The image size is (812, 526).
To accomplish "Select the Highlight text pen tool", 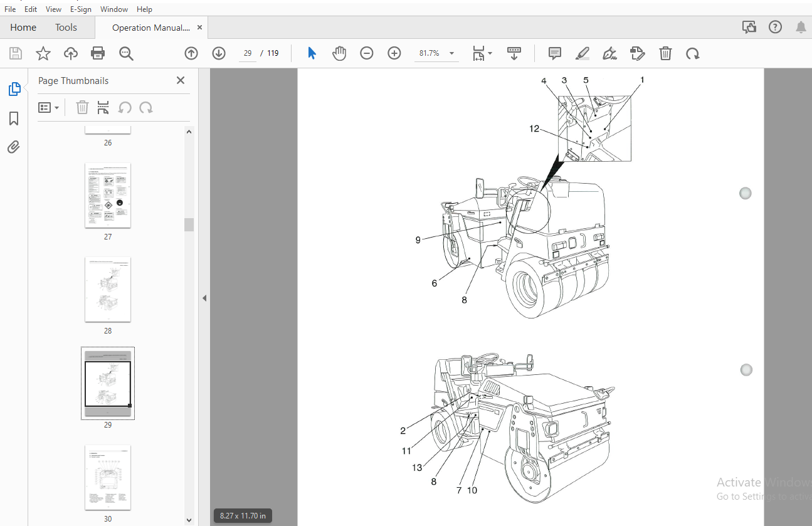I will (583, 53).
